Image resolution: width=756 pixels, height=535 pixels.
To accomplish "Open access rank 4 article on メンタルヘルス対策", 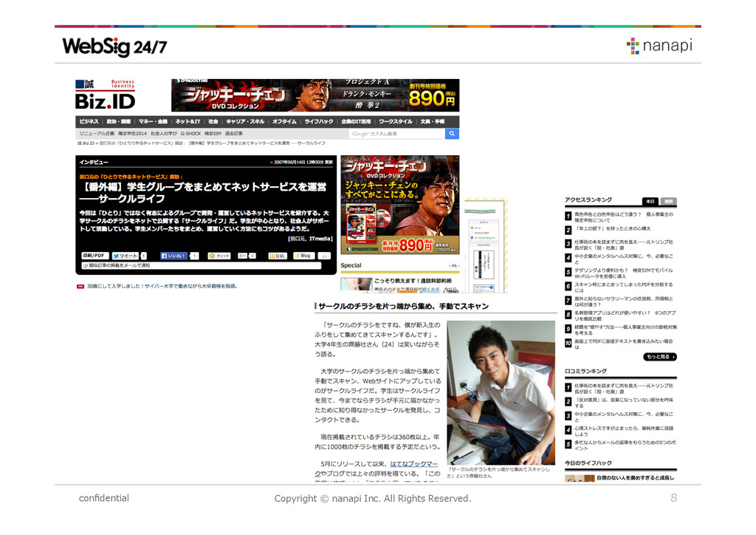I will click(623, 259).
